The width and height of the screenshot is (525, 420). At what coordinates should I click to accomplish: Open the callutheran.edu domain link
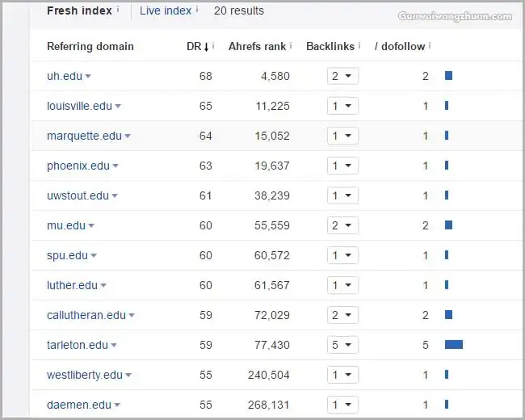pyautogui.click(x=86, y=315)
